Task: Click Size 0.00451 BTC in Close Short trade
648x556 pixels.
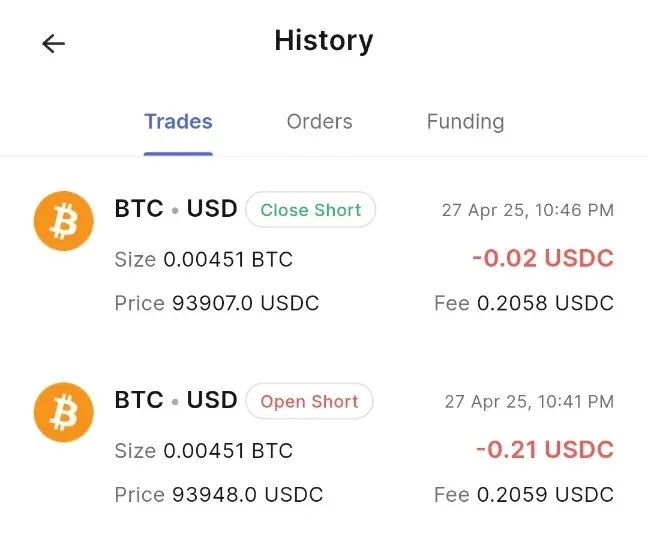Action: (204, 260)
